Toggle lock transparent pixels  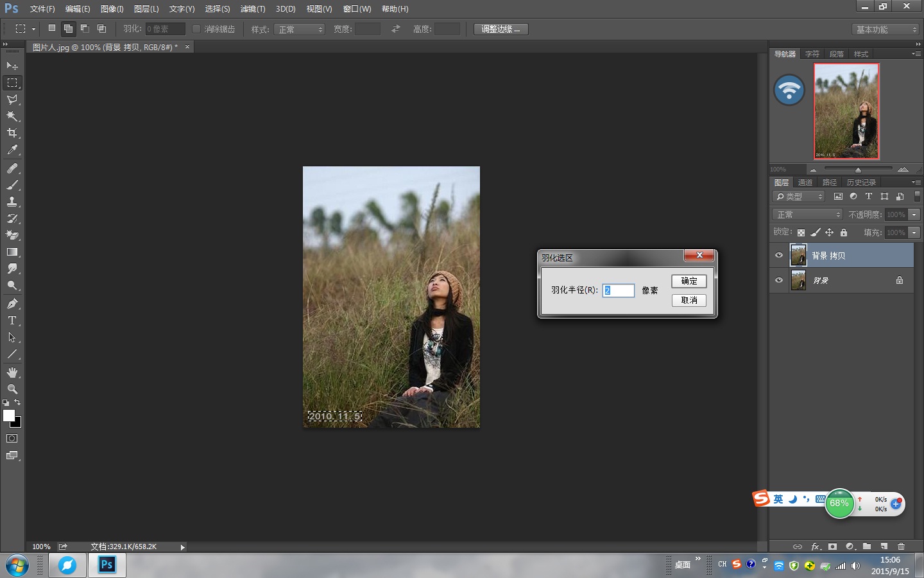pyautogui.click(x=801, y=232)
